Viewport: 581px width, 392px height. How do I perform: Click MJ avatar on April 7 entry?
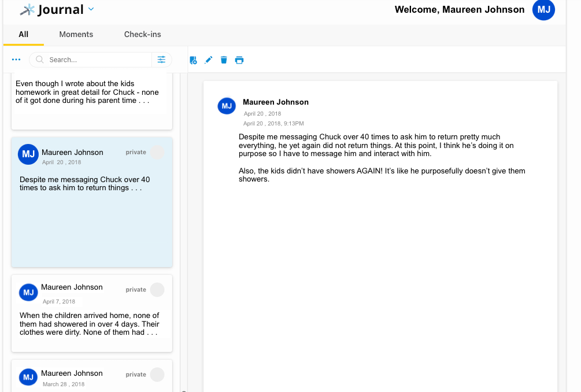28,293
